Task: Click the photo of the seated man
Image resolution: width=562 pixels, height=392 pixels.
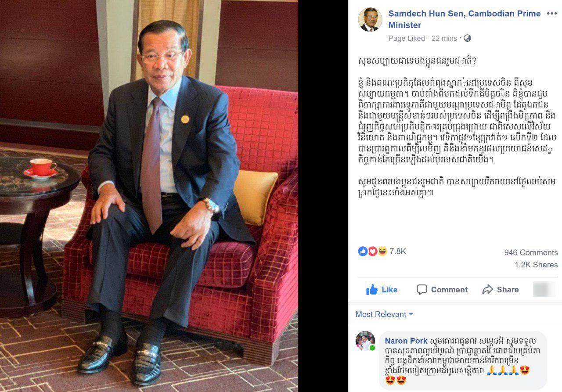Action: pos(149,196)
